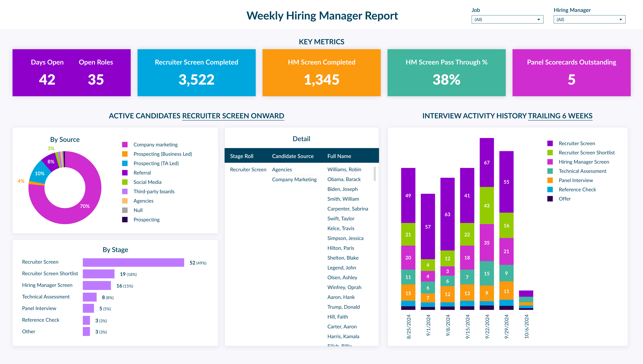643x364 pixels.
Task: Click the Null legend swatch
Action: click(x=125, y=210)
